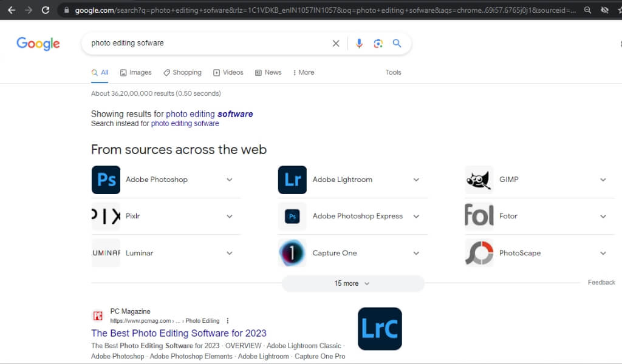Click the Adobe Lightroom Lr icon
This screenshot has width=622, height=364.
(292, 180)
